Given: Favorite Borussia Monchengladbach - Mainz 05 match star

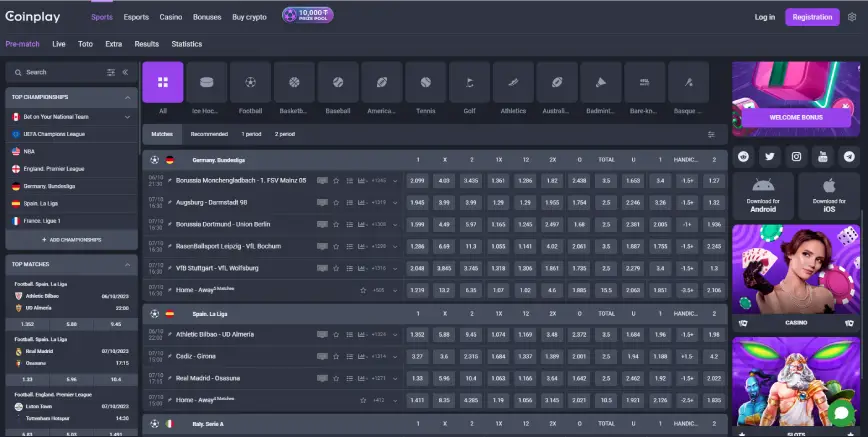Looking at the screenshot, I should point(336,181).
